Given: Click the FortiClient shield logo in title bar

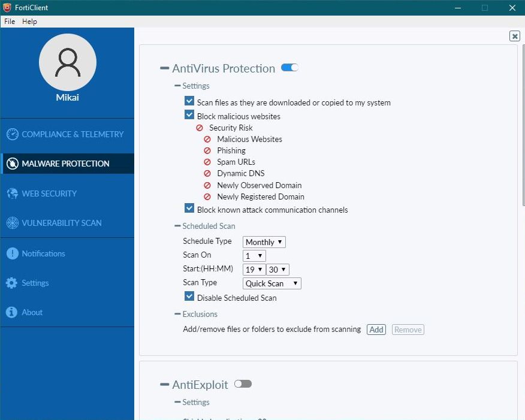Looking at the screenshot, I should click(7, 7).
